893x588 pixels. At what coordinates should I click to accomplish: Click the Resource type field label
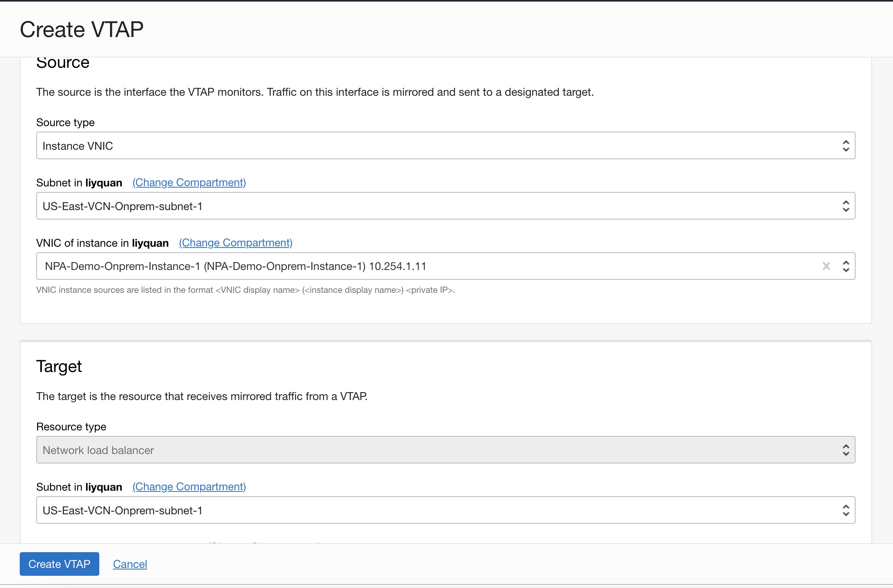tap(71, 427)
